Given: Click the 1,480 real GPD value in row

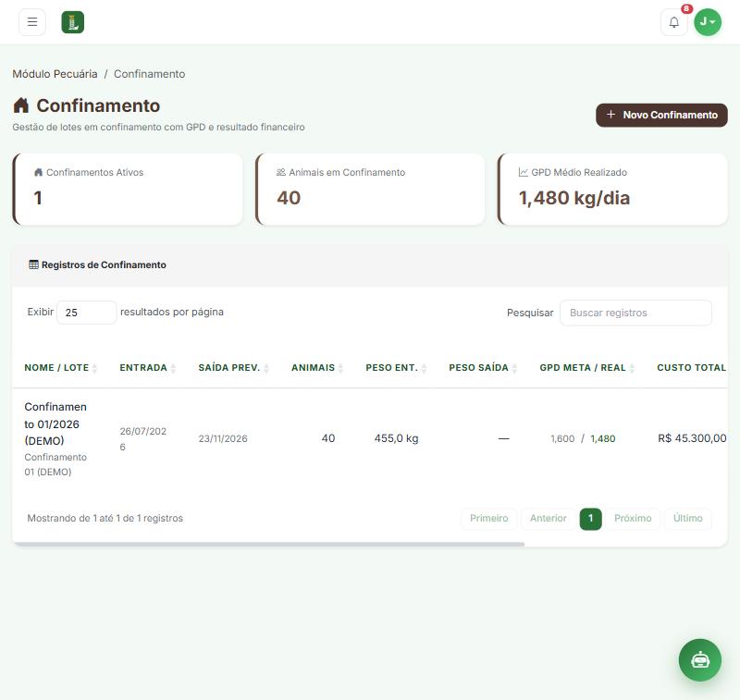Looking at the screenshot, I should (603, 438).
